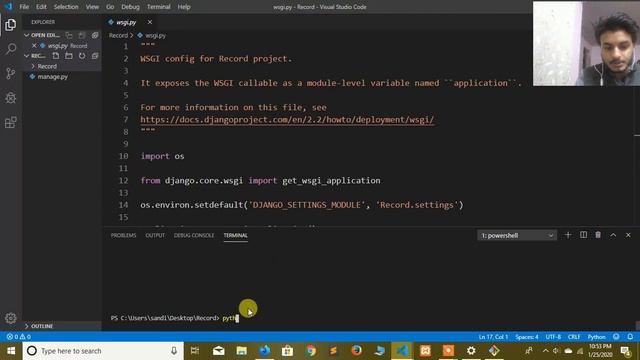Click the Windows search box

103,351
